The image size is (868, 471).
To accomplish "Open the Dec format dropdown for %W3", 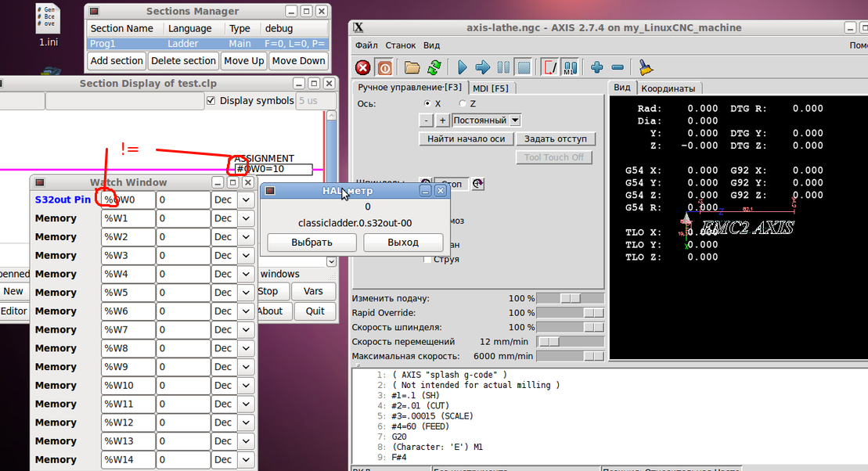I will point(246,255).
